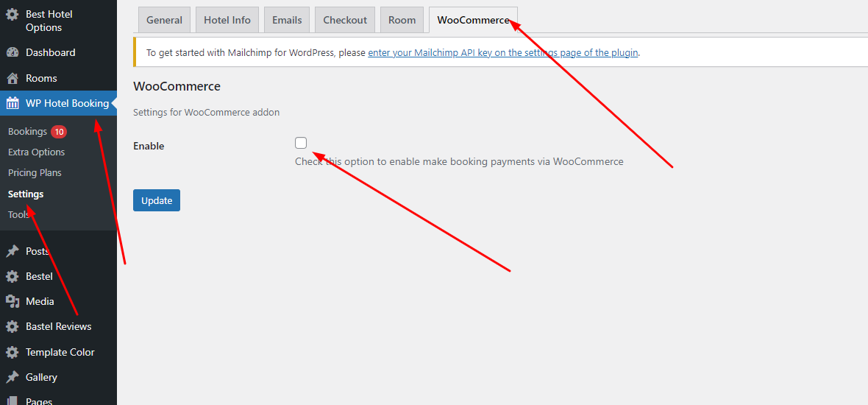Open the Gallery menu label
Viewport: 868px width, 405px height.
[41, 377]
